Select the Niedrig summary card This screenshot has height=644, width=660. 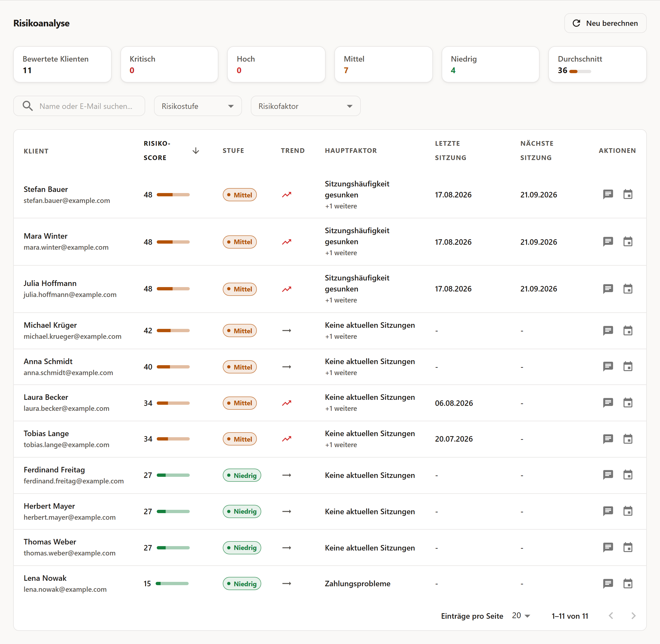point(491,64)
